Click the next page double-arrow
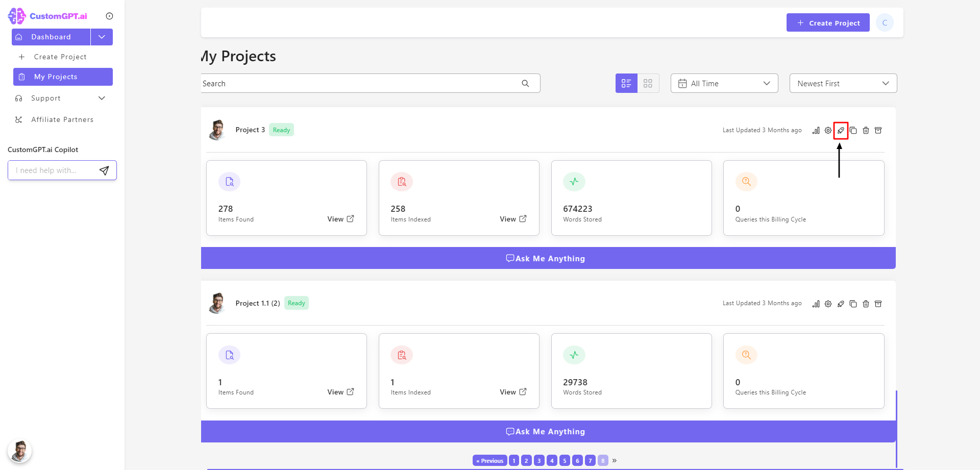This screenshot has width=980, height=470. click(x=615, y=460)
